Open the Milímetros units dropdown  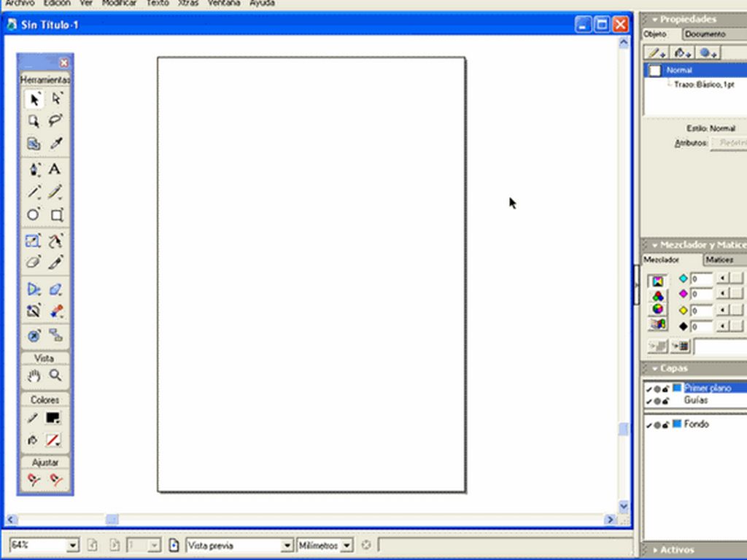(347, 545)
